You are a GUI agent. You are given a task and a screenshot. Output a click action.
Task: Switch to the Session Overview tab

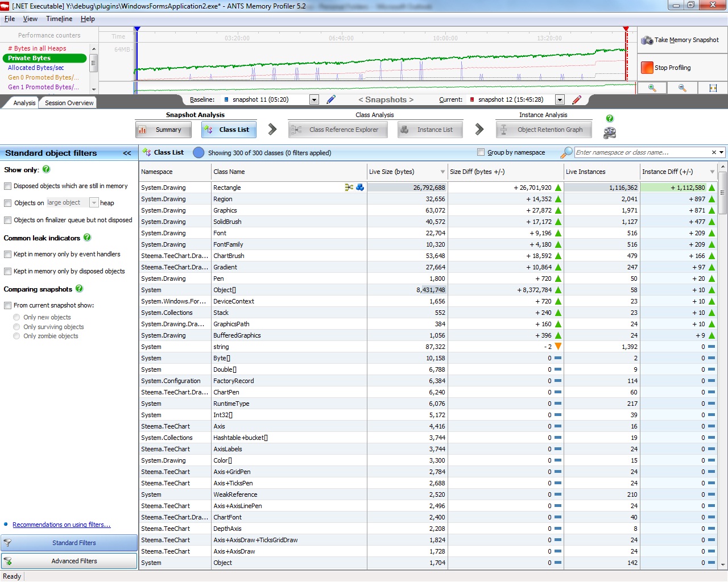[x=69, y=103]
